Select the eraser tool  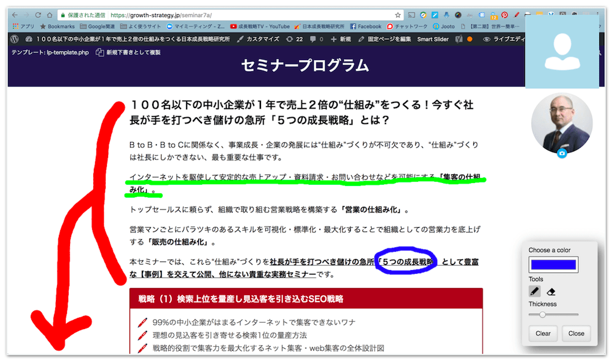tap(551, 291)
